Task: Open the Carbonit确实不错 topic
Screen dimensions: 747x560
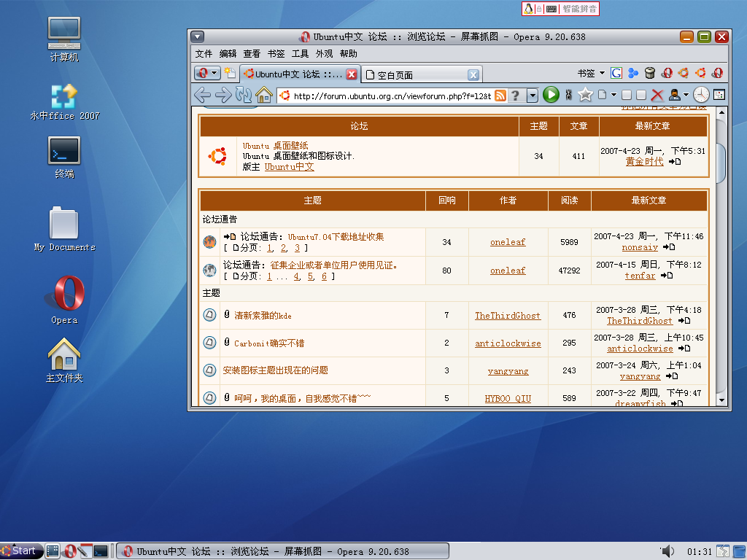Action: [268, 343]
